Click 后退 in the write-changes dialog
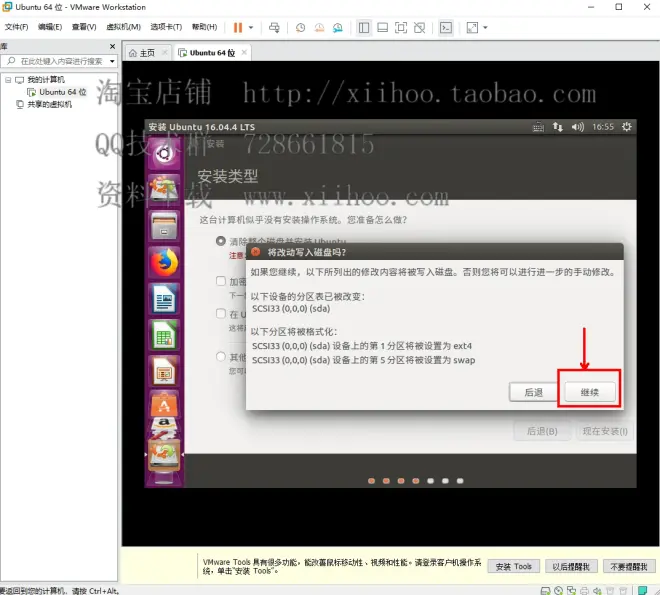Viewport: 660px width, 595px height. click(533, 392)
